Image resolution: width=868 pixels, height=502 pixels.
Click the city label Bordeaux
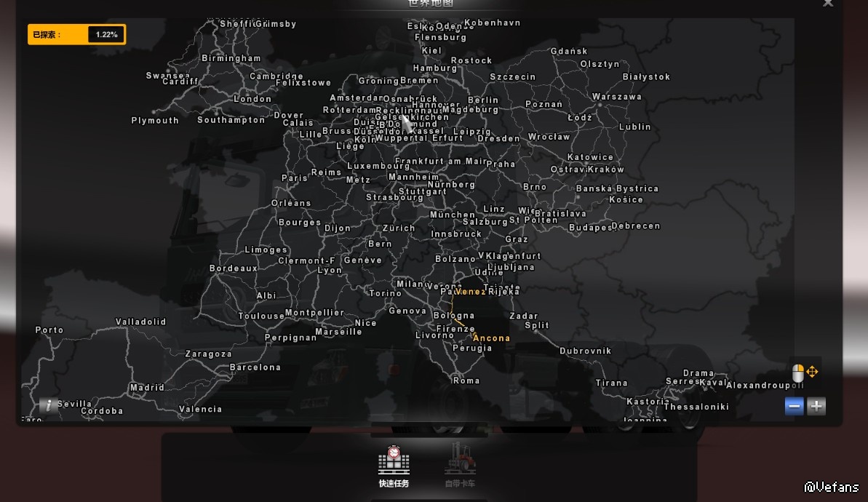pos(234,268)
